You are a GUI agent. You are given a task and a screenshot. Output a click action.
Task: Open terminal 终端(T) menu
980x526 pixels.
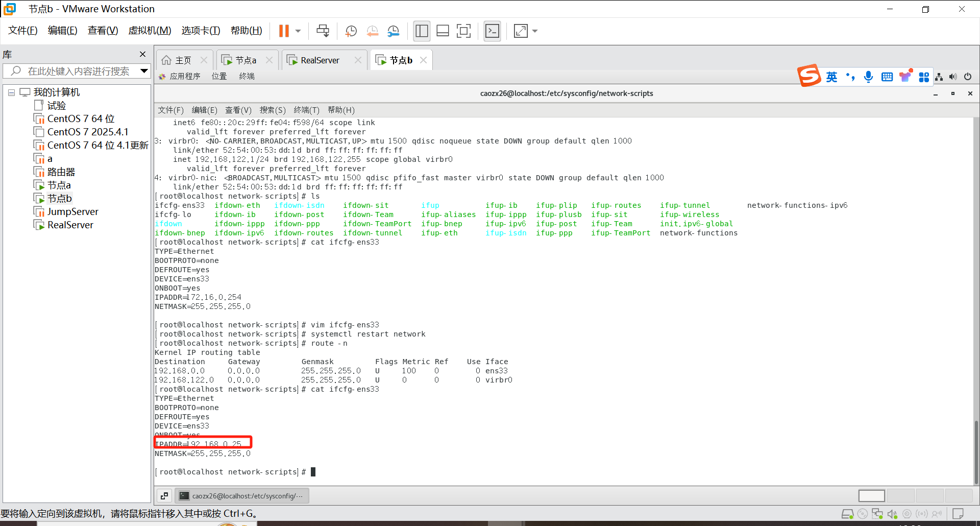(307, 110)
